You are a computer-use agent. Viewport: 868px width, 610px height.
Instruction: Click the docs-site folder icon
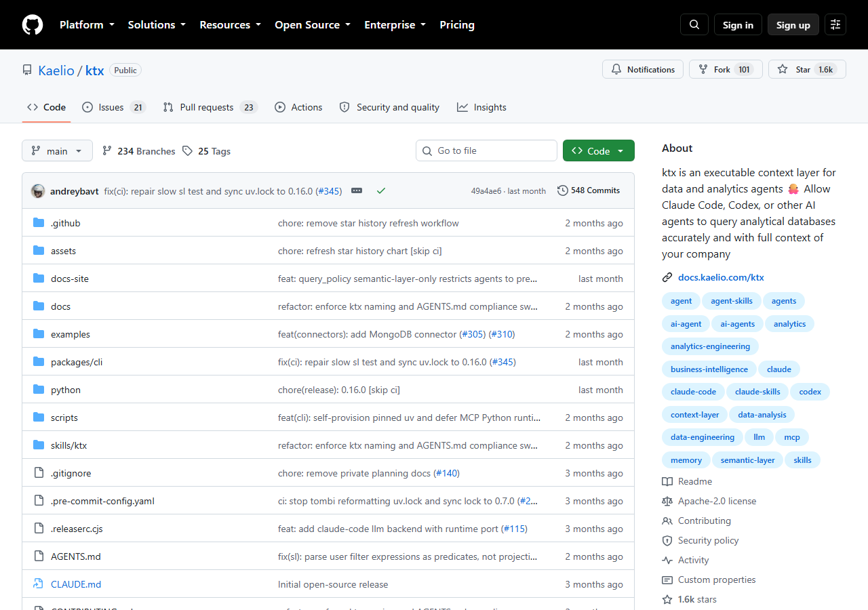(x=39, y=279)
